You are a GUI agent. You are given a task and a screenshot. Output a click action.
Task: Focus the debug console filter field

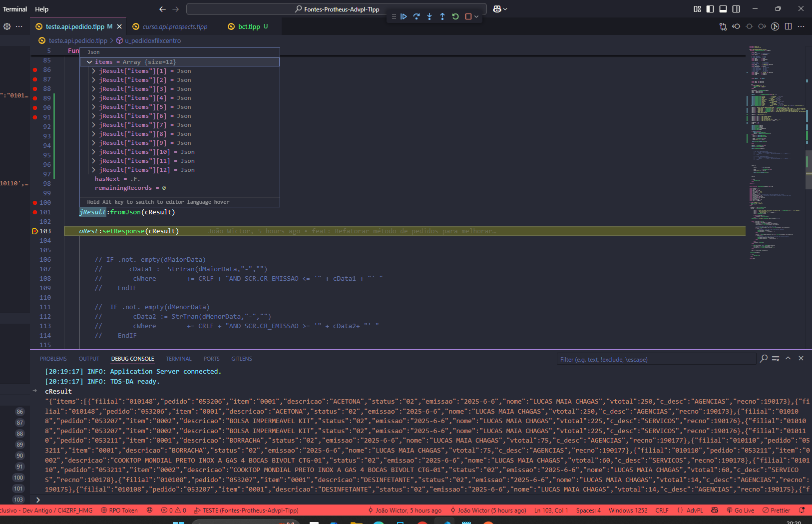tap(656, 359)
